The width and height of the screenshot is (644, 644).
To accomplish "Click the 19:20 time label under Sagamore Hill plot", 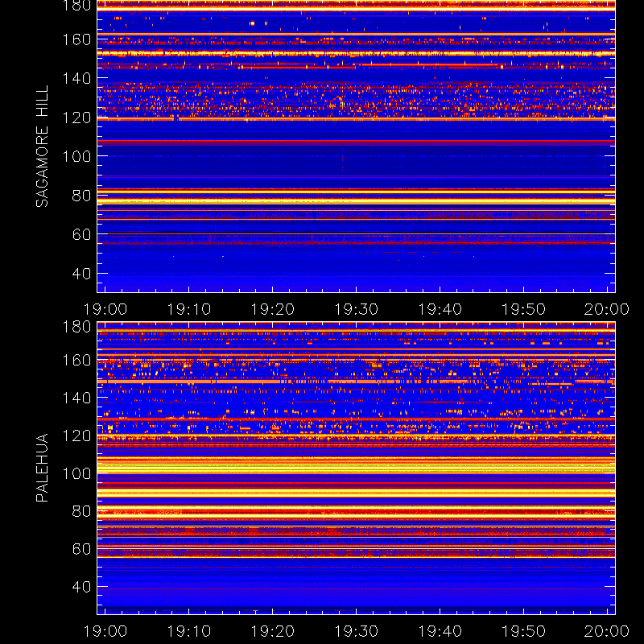I will tap(273, 309).
